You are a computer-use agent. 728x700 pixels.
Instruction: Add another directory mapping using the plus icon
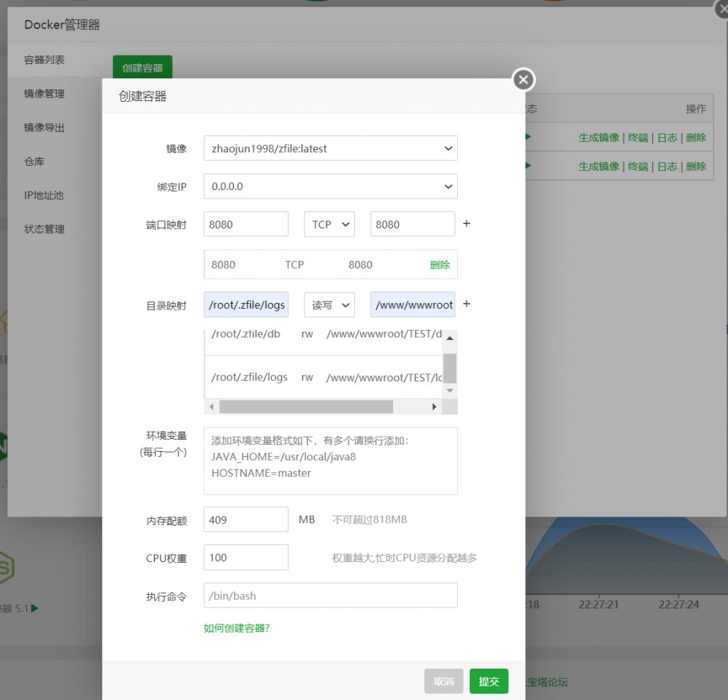466,303
